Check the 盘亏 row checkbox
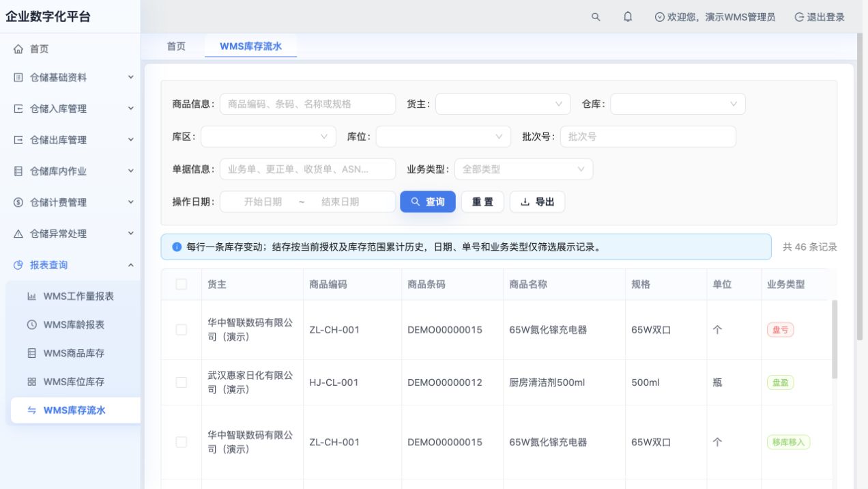 click(x=182, y=330)
